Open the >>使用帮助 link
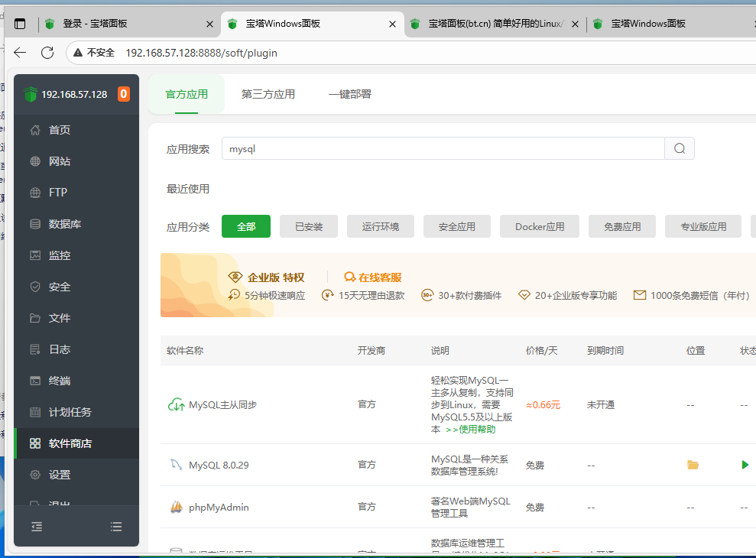 click(471, 430)
